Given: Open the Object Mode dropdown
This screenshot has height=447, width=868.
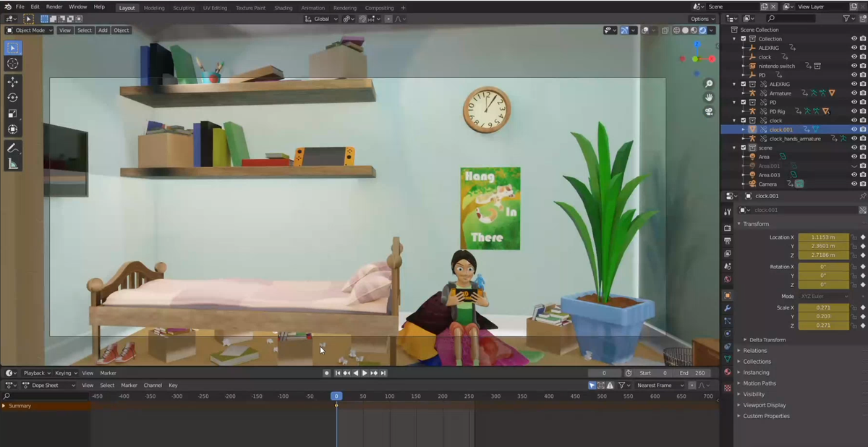Looking at the screenshot, I should point(29,30).
